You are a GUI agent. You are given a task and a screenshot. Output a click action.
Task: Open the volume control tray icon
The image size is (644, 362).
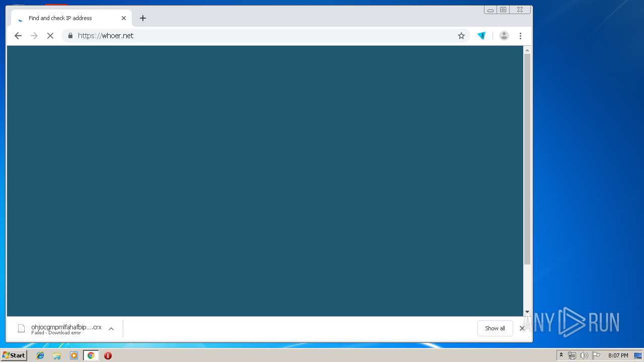coord(584,355)
